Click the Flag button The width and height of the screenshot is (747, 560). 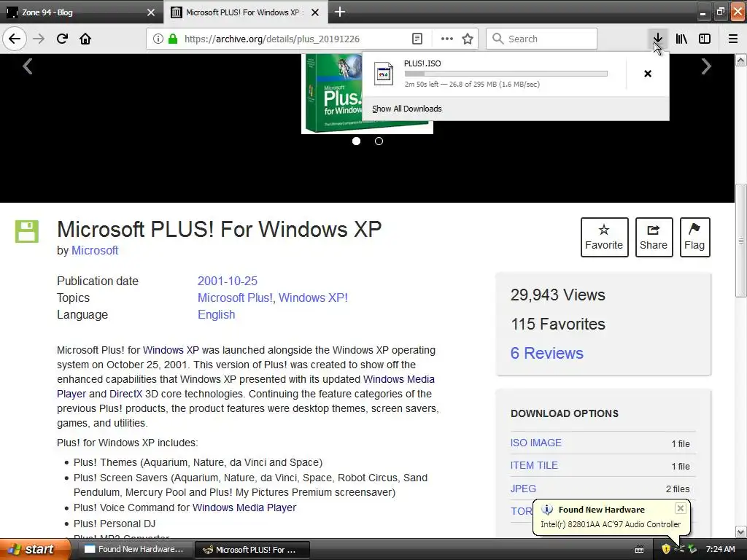[x=694, y=237]
